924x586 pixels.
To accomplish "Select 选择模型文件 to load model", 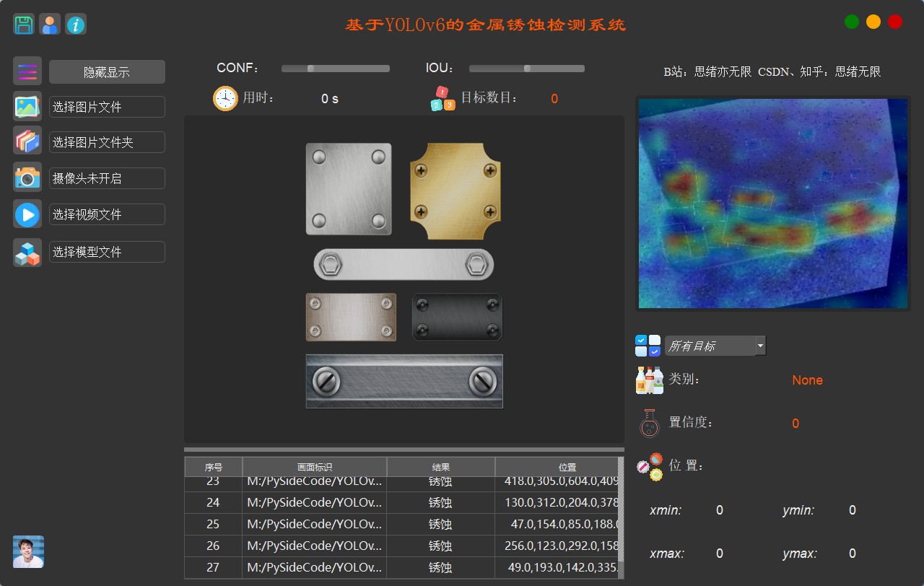I will point(107,252).
